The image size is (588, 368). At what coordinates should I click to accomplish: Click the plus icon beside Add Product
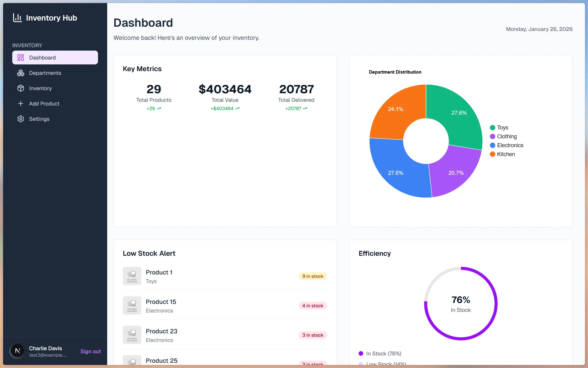pos(21,104)
